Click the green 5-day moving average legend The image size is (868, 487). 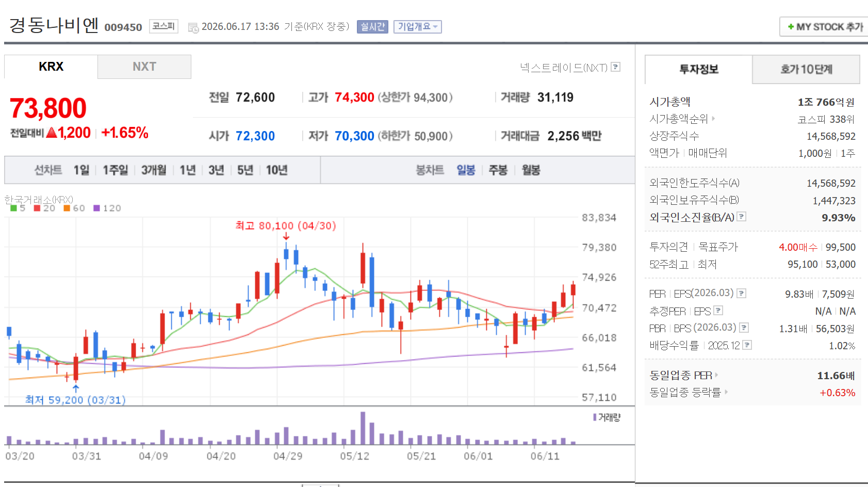point(18,208)
